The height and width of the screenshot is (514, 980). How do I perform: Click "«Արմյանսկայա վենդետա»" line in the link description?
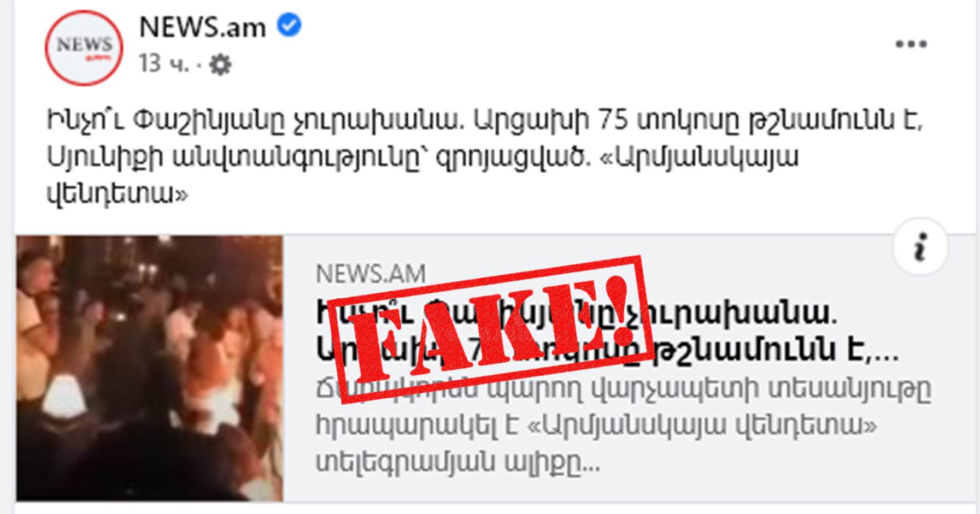click(702, 424)
